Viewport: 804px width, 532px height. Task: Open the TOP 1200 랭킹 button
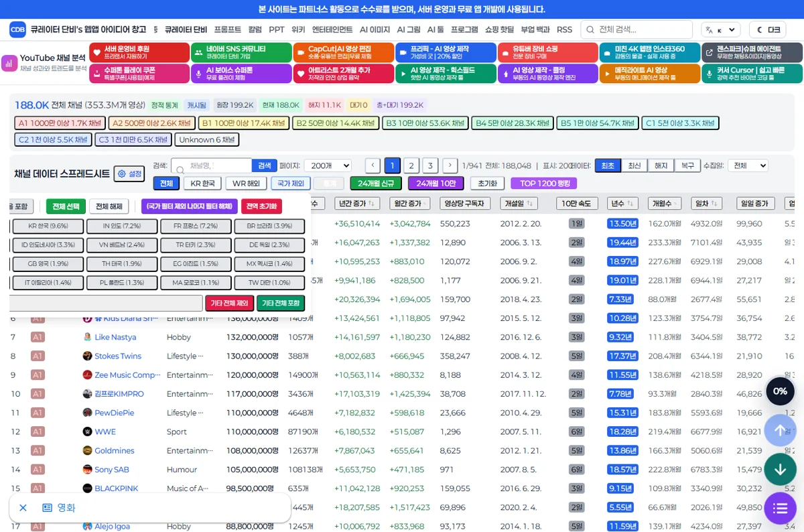click(543, 183)
